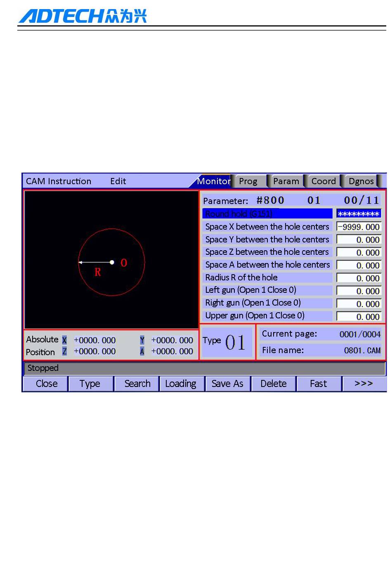392x586 pixels.
Task: Click the Save As softkey button
Action: tap(227, 384)
